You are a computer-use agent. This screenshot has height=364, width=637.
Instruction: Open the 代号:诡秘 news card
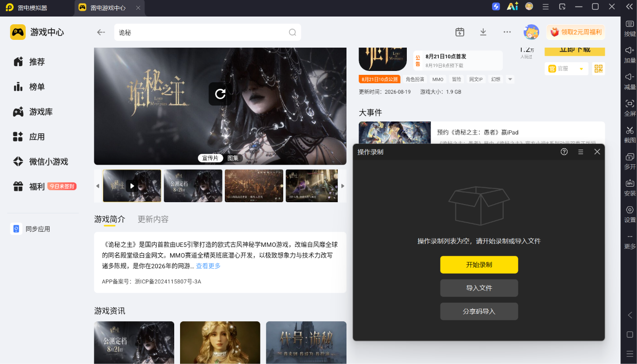(306, 343)
